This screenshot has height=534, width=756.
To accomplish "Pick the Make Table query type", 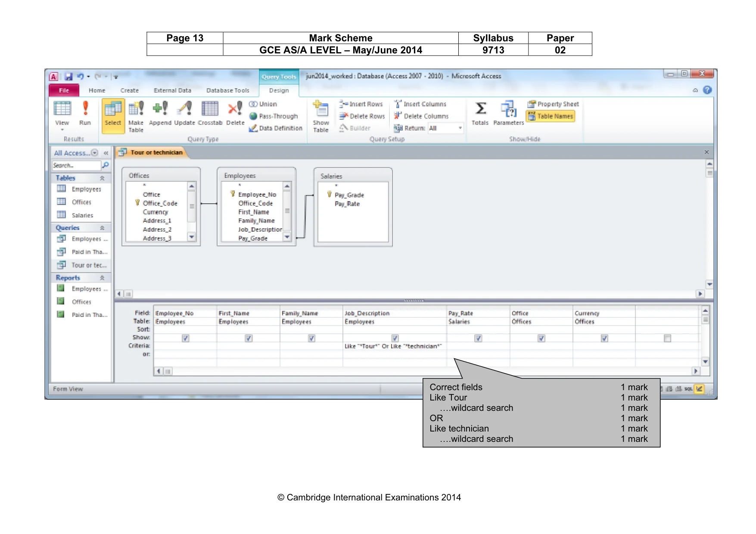I will coord(136,116).
